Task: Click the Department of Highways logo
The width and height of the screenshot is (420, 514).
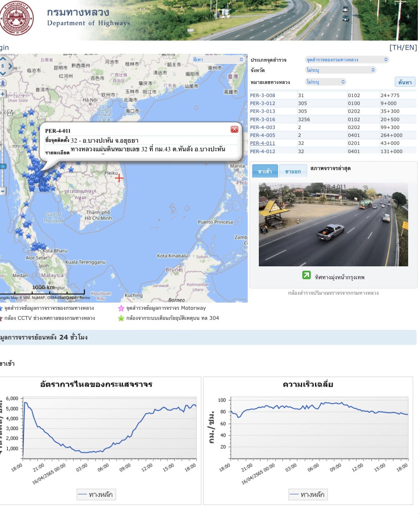Action: 16,18
